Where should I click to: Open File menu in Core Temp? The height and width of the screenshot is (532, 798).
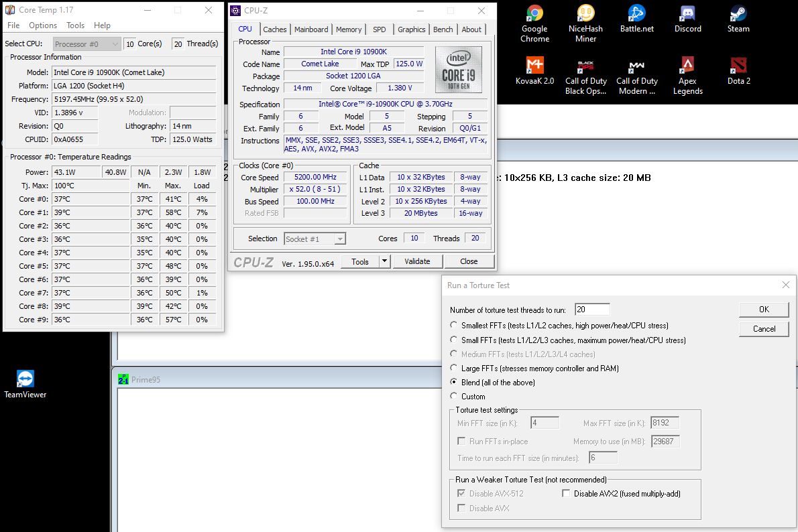point(13,25)
